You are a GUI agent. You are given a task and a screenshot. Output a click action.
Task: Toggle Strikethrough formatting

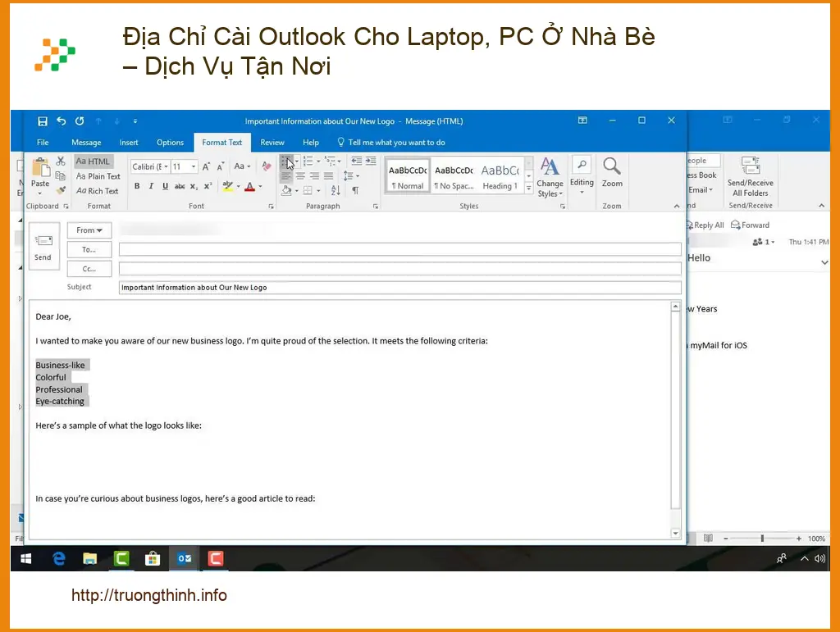pos(180,186)
